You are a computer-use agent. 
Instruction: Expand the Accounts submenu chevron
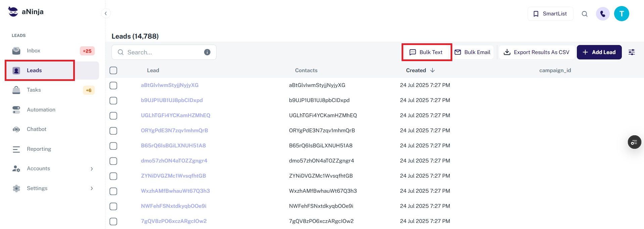pos(92,169)
